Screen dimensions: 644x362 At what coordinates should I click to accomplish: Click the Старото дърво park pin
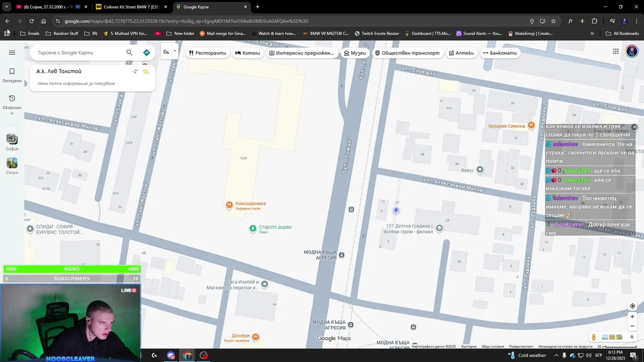[253, 229]
